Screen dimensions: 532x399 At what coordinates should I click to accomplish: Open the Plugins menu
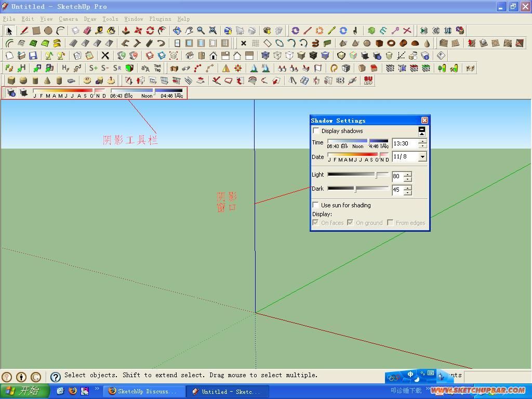pos(160,19)
